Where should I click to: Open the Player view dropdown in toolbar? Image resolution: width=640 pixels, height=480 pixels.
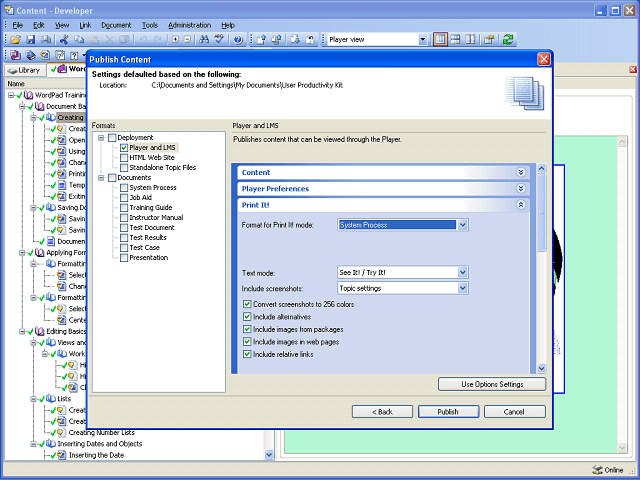(x=423, y=40)
